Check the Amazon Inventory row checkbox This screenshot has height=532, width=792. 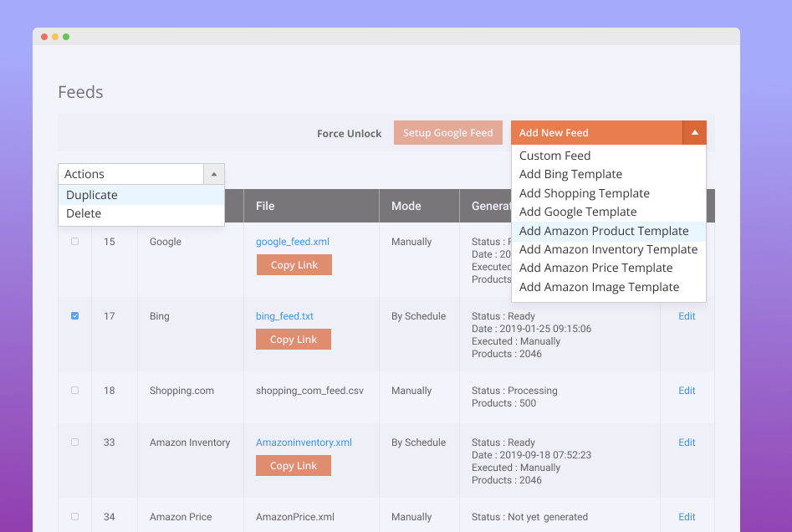(74, 442)
